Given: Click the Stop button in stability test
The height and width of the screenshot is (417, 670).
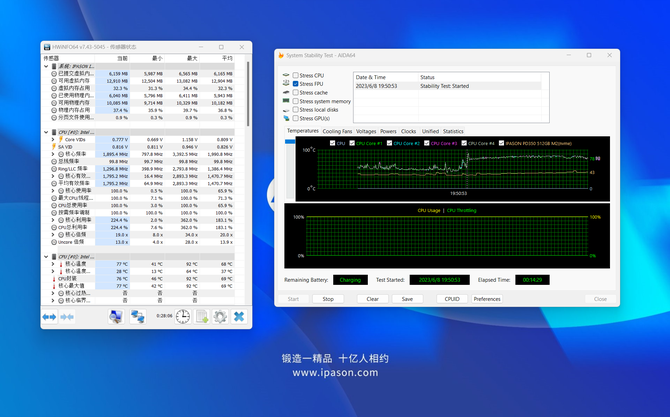Looking at the screenshot, I should tap(328, 299).
